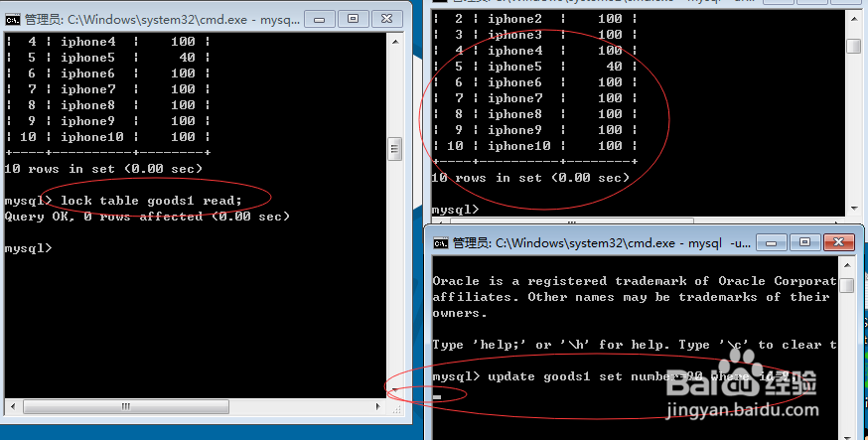Image resolution: width=868 pixels, height=440 pixels.
Task: Click the mysql> prompt in top-right window
Action: point(455,210)
